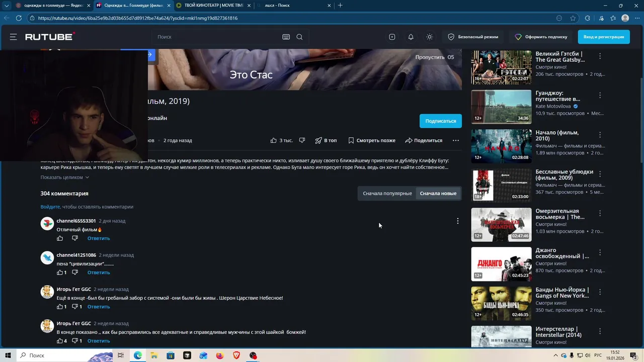Click В топ rocket button
644x362 pixels.
click(x=326, y=140)
